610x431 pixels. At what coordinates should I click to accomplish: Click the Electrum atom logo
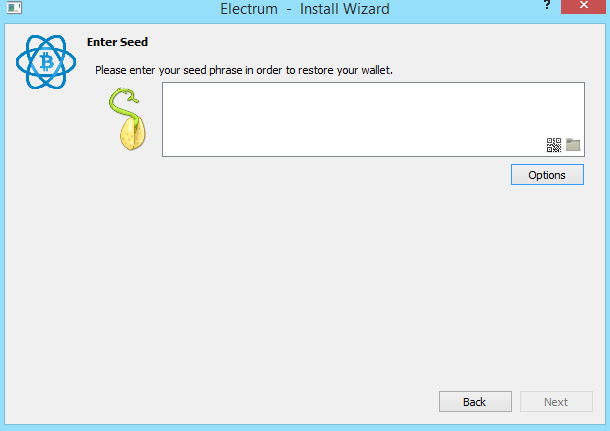46,62
